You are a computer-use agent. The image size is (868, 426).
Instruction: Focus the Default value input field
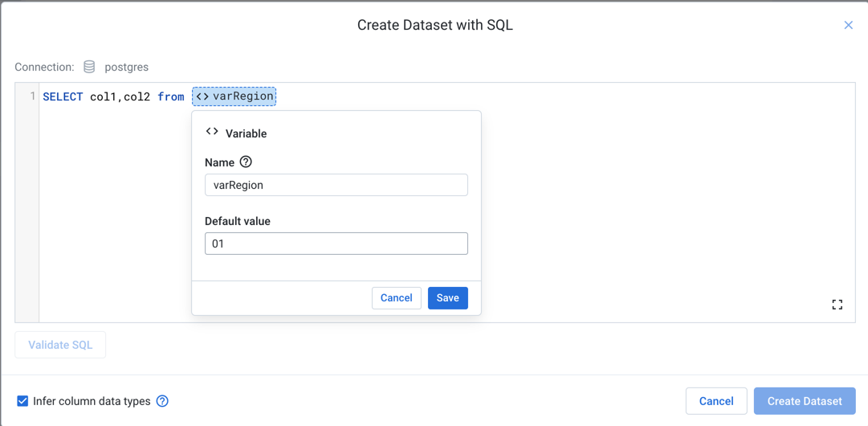pyautogui.click(x=336, y=244)
